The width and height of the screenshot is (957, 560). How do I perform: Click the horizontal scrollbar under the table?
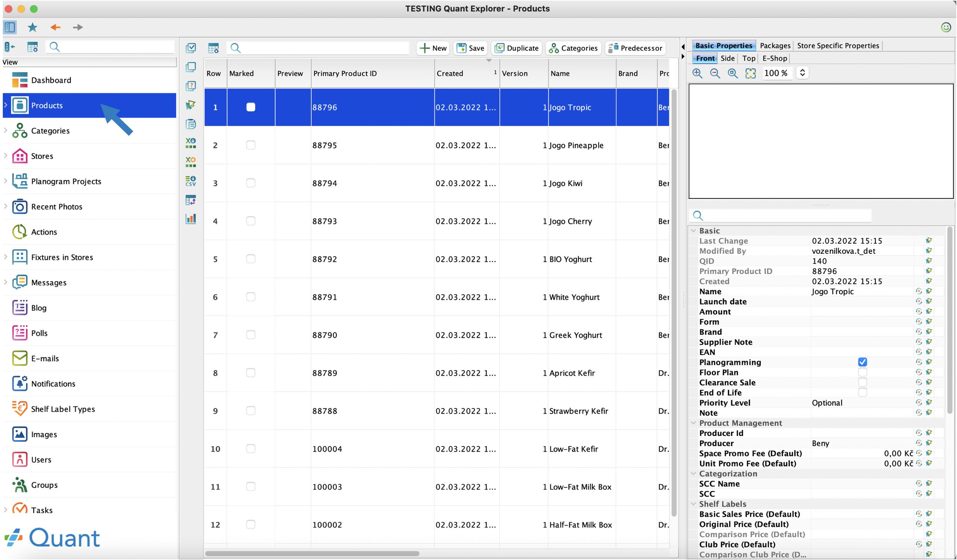click(x=312, y=554)
